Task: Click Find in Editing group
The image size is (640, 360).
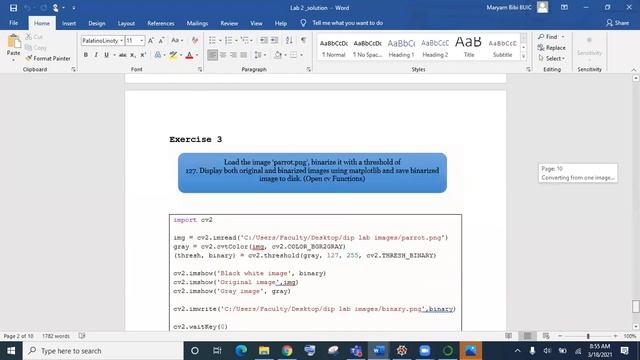Action: [548, 37]
